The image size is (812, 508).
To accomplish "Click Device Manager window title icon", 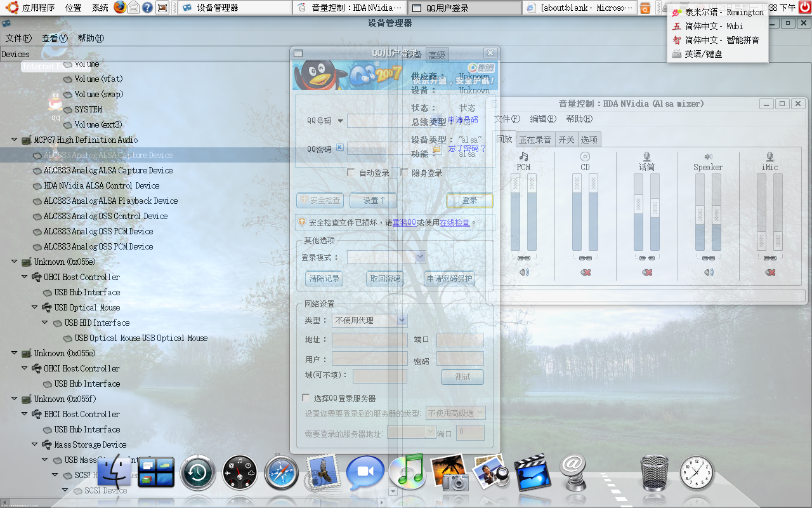I will point(6,23).
